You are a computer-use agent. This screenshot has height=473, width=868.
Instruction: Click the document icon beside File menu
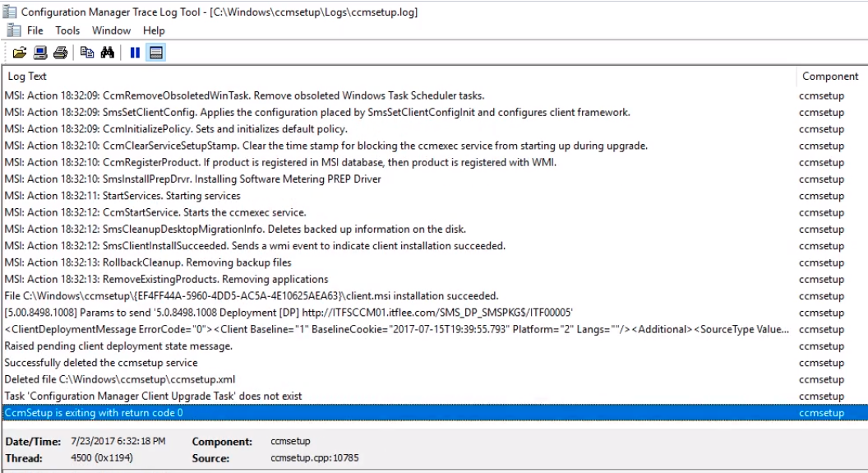(x=13, y=30)
